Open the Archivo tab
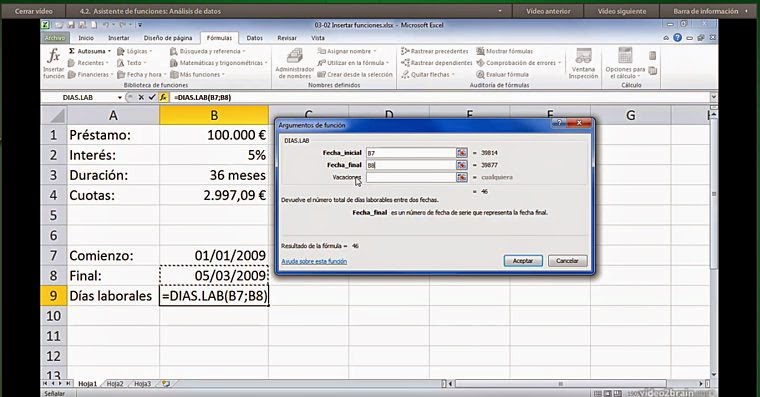 tap(55, 38)
